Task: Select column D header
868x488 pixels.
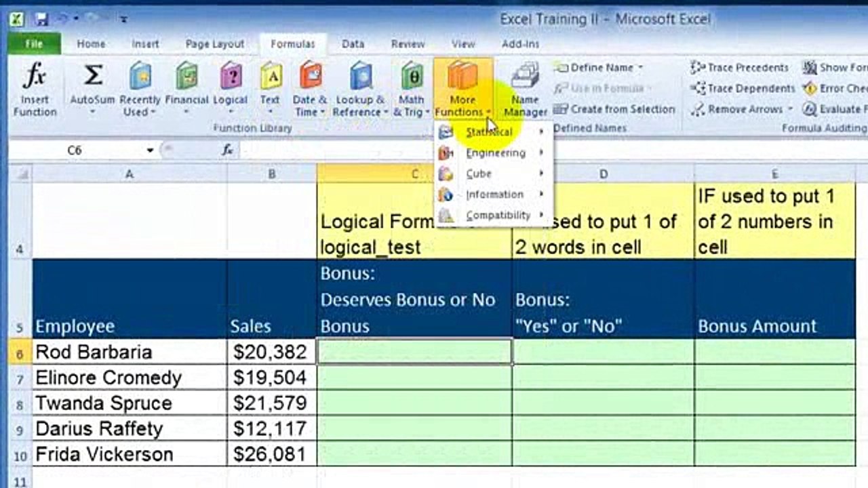Action: pos(603,174)
